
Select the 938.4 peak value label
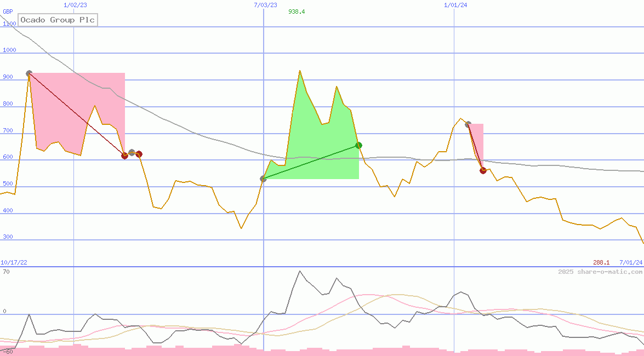(x=297, y=12)
